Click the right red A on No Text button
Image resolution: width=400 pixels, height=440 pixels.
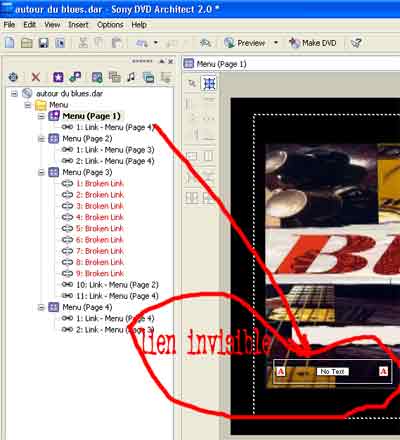[384, 371]
